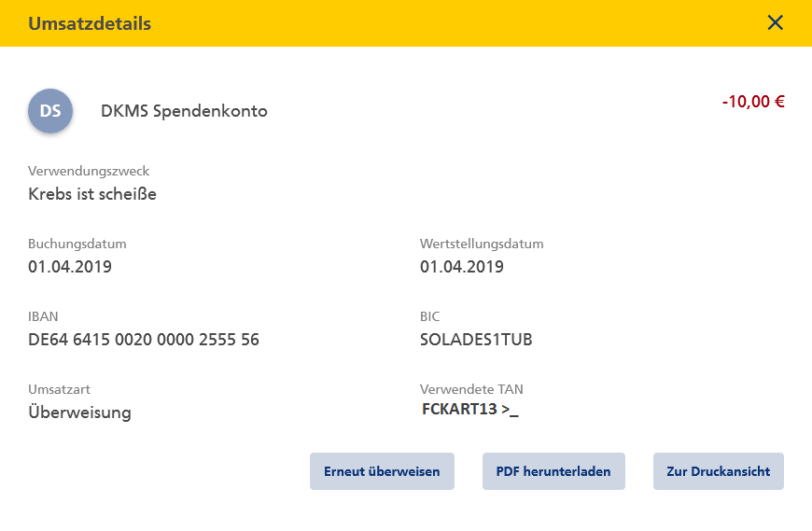Click the Verwendungszweck text Krebs ist scheiße
Screen dimensions: 812x531
pyautogui.click(x=92, y=194)
